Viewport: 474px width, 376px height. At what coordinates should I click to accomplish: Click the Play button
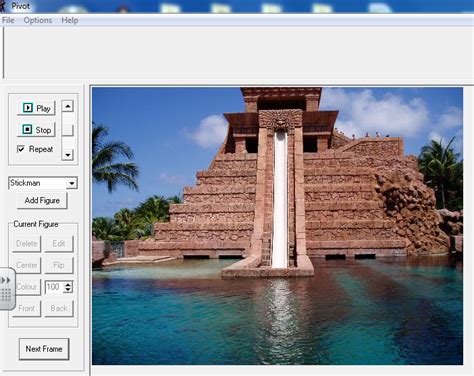36,108
